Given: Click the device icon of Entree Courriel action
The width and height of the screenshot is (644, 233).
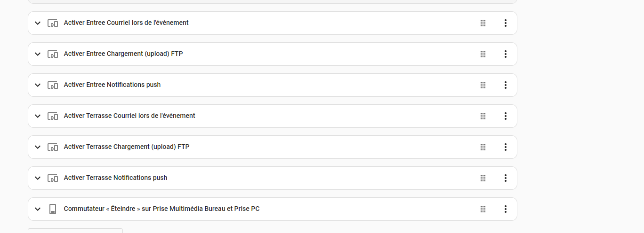Looking at the screenshot, I should coord(53,23).
